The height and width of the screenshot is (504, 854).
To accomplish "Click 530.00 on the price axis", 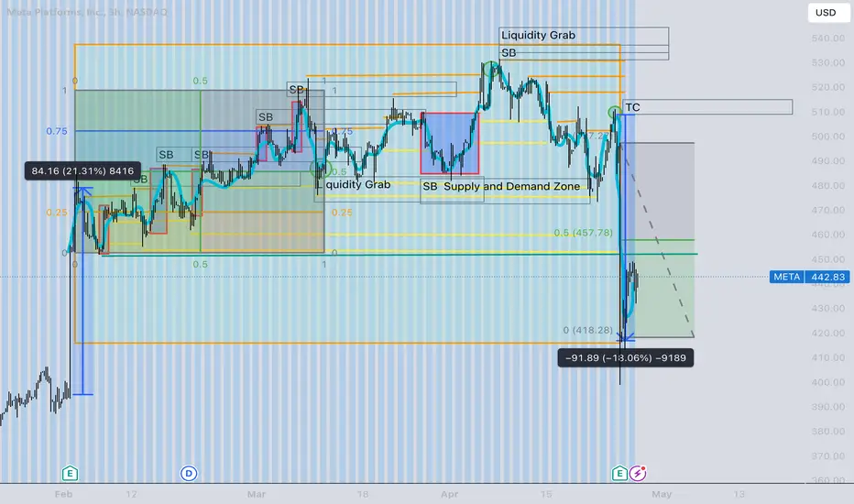I will [x=827, y=62].
